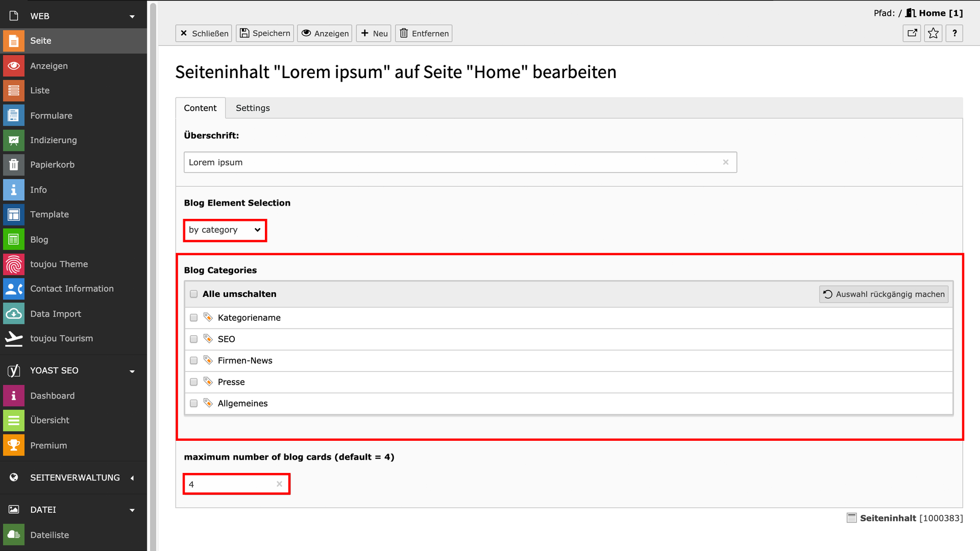Toggle the Alle umschalten checkbox

click(193, 294)
